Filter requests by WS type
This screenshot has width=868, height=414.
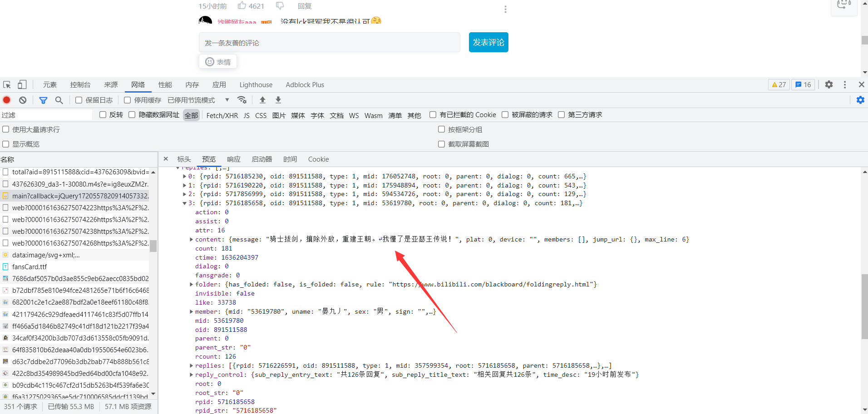354,115
